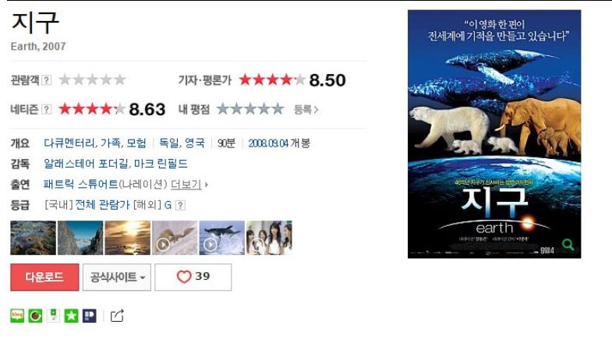Click the magnifier icon on the poster
This screenshot has width=612, height=364.
coord(568,245)
